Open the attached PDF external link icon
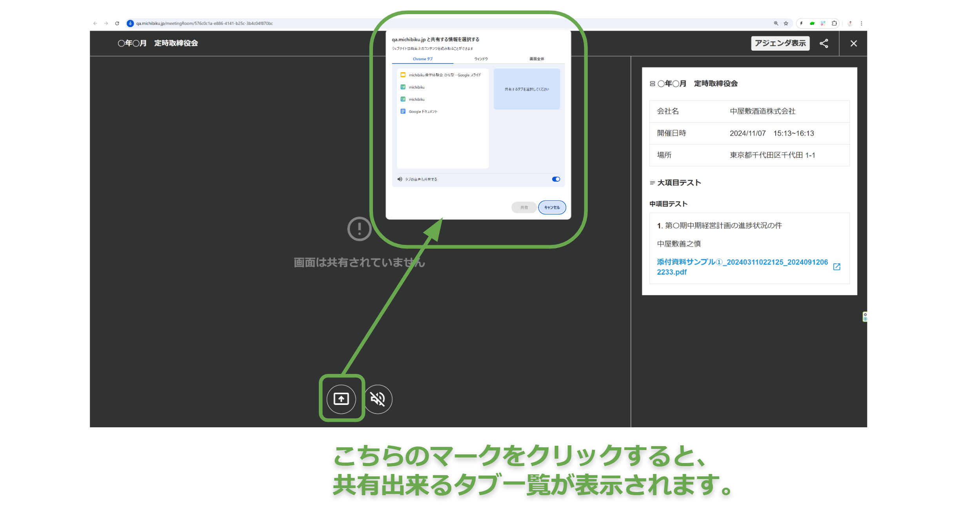 836,267
